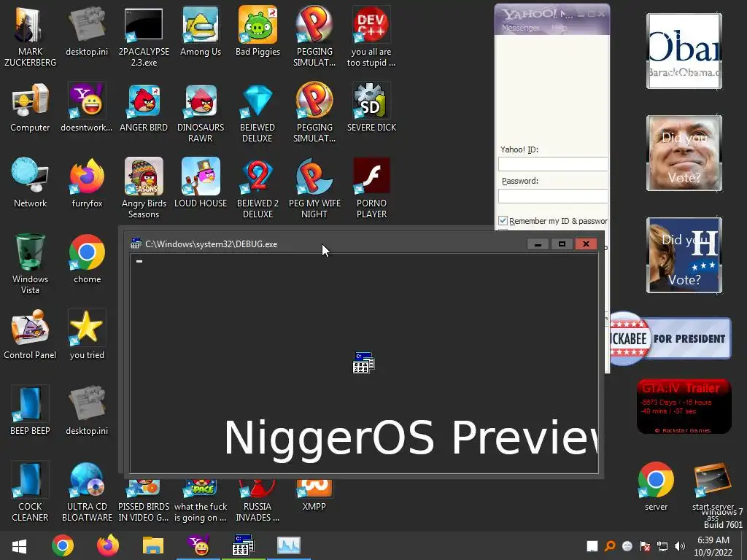Toggle Remember my ID & password checkbox
This screenshot has height=560, width=747.
coord(503,220)
